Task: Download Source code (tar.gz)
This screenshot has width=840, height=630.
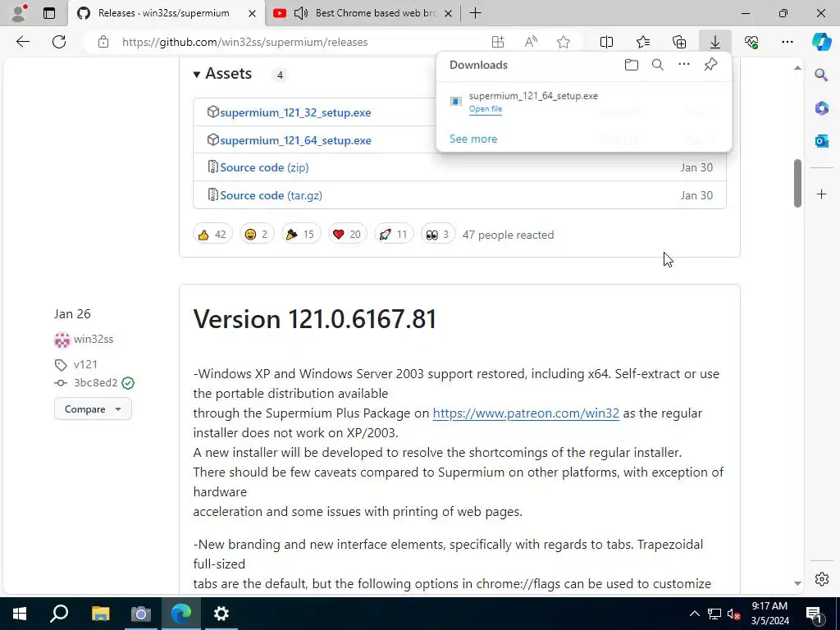Action: point(271,195)
